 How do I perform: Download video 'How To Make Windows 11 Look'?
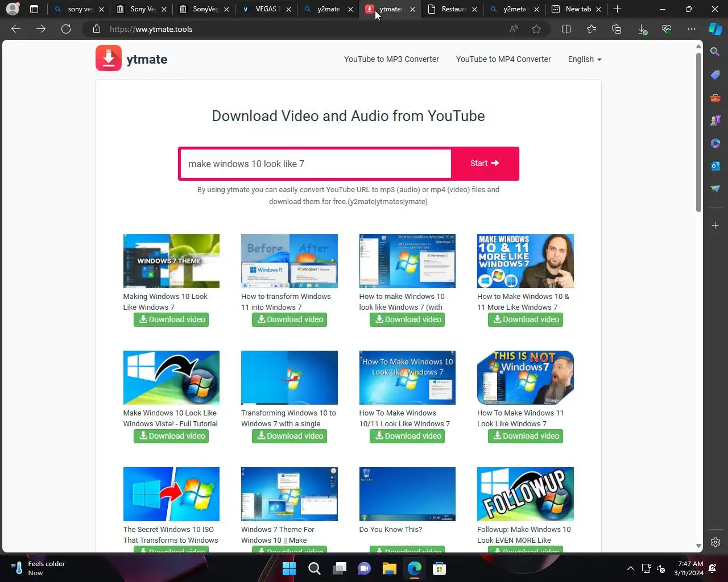(x=526, y=436)
